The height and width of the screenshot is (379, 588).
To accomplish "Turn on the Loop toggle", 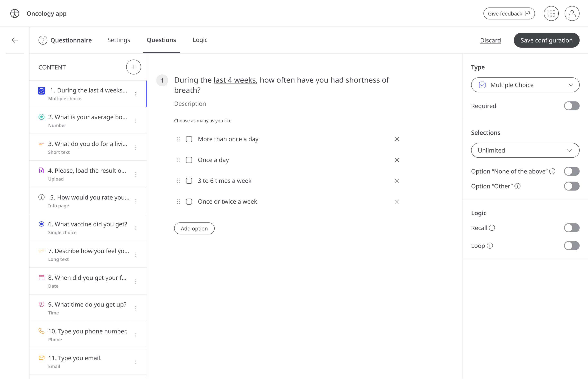I will pyautogui.click(x=571, y=246).
